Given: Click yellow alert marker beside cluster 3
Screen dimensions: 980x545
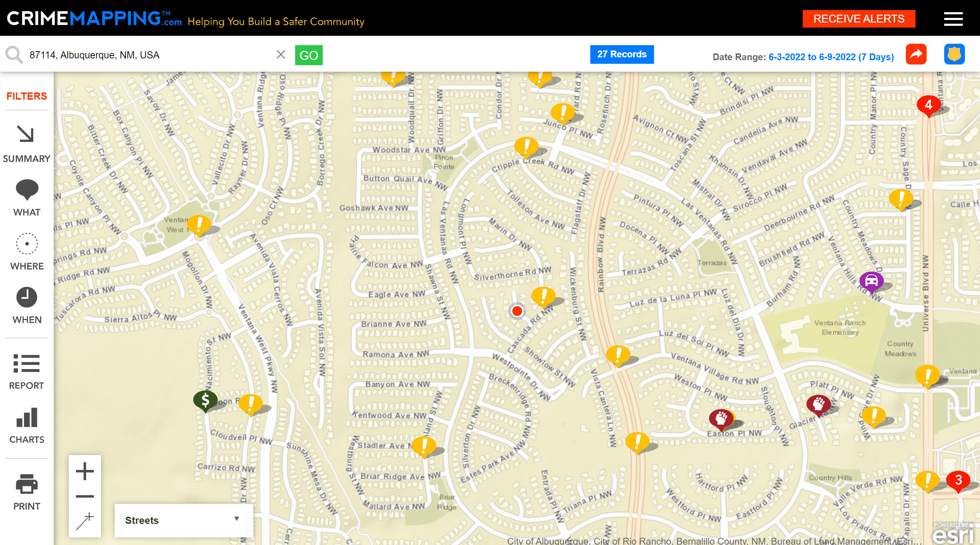Looking at the screenshot, I should tap(927, 481).
